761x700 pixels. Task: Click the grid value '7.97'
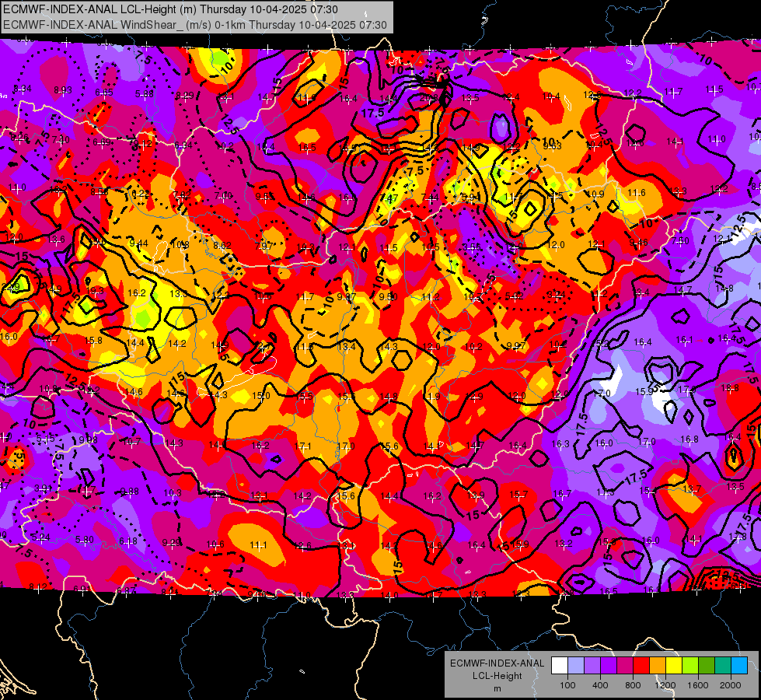coord(264,247)
